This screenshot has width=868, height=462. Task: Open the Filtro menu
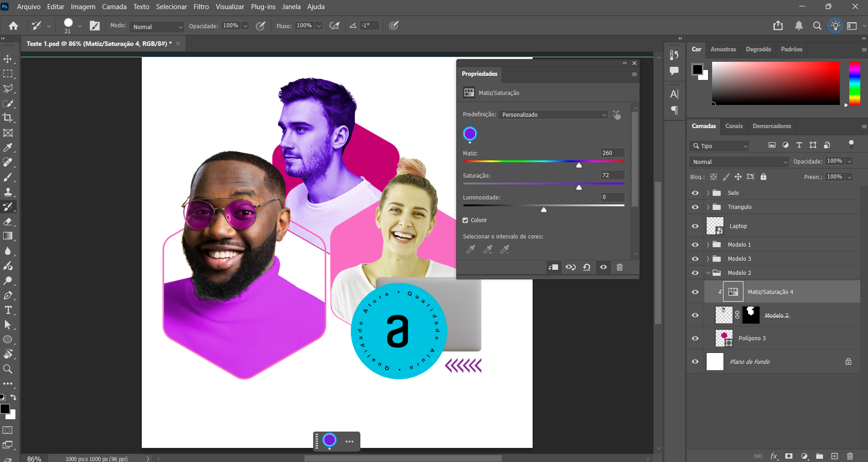(x=201, y=7)
